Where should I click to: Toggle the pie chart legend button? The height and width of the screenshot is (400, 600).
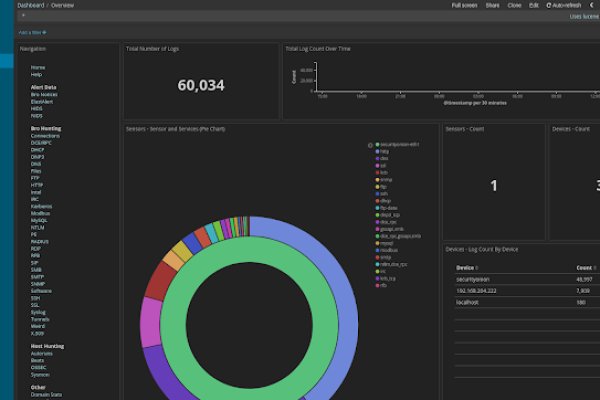[x=370, y=144]
